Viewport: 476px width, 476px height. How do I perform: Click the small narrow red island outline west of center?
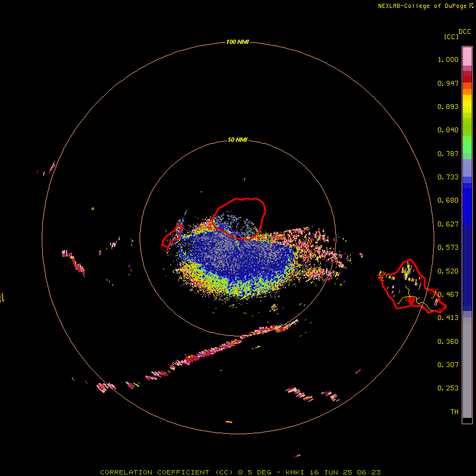(x=172, y=237)
